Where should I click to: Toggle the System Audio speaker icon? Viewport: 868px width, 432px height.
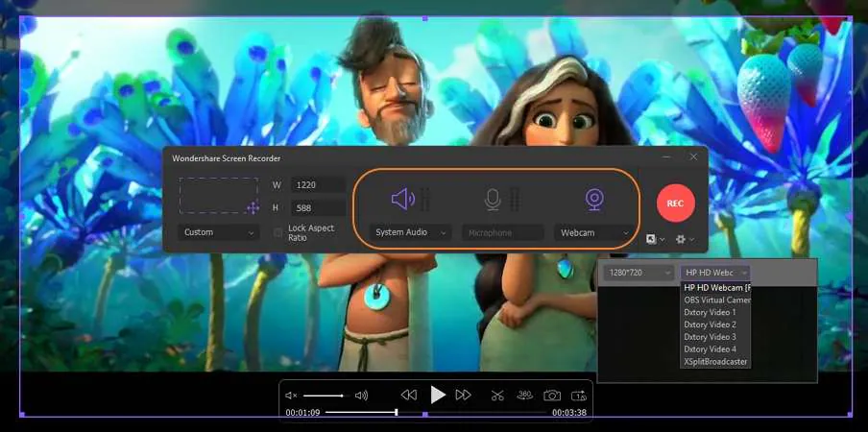click(x=403, y=199)
